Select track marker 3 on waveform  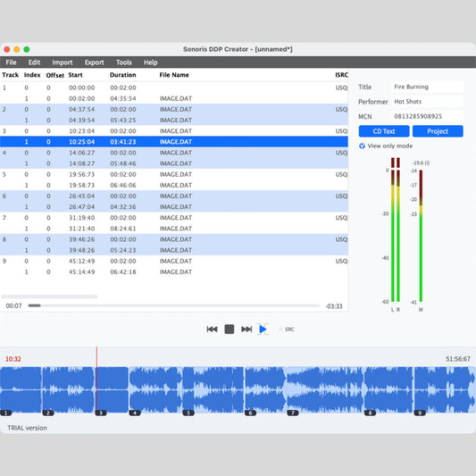point(101,413)
